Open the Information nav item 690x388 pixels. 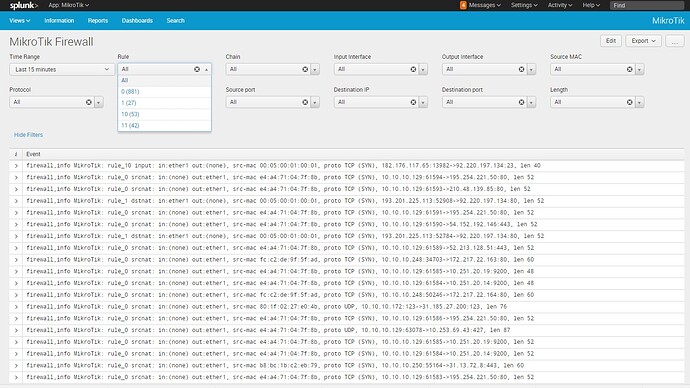pyautogui.click(x=59, y=21)
